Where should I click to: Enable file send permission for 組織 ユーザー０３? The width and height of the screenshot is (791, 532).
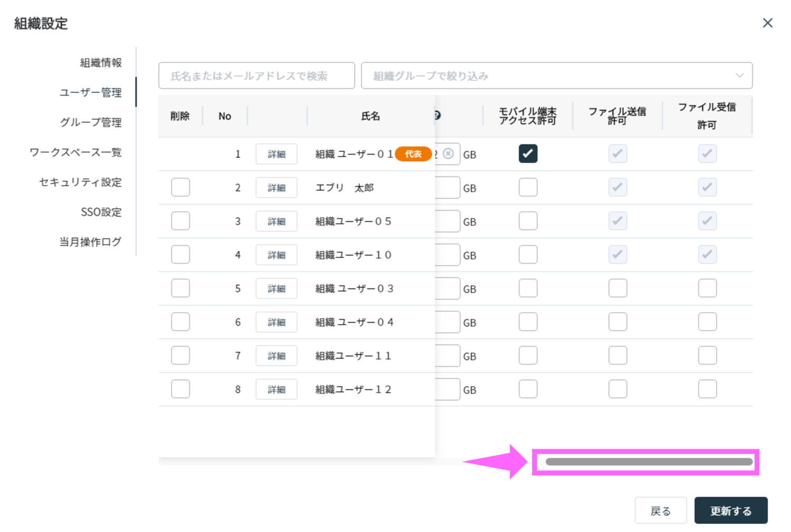pyautogui.click(x=618, y=288)
